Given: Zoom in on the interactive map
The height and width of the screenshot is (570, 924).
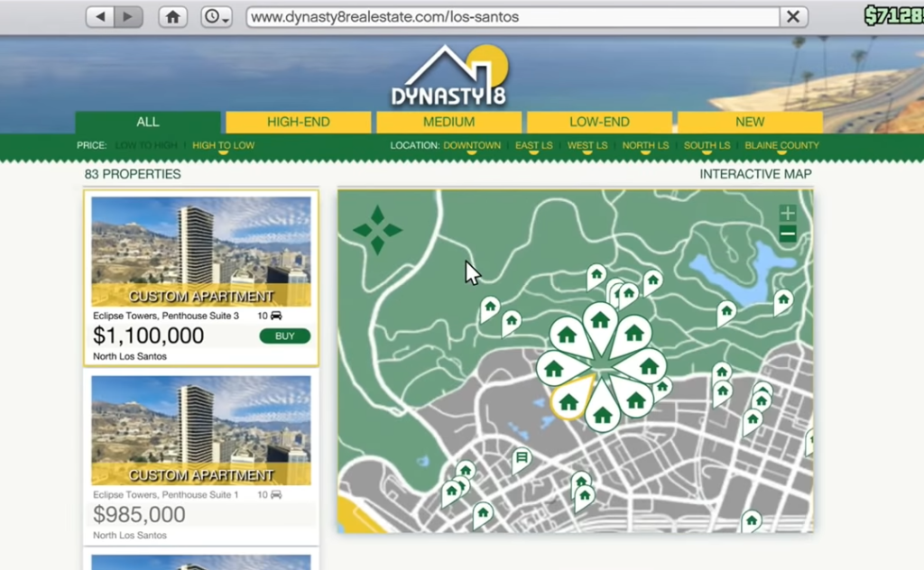Looking at the screenshot, I should point(788,213).
